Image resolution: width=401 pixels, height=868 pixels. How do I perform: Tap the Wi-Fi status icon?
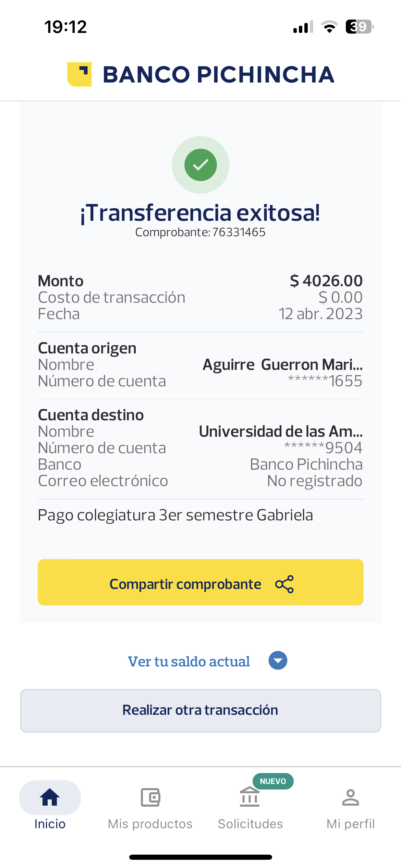click(329, 27)
